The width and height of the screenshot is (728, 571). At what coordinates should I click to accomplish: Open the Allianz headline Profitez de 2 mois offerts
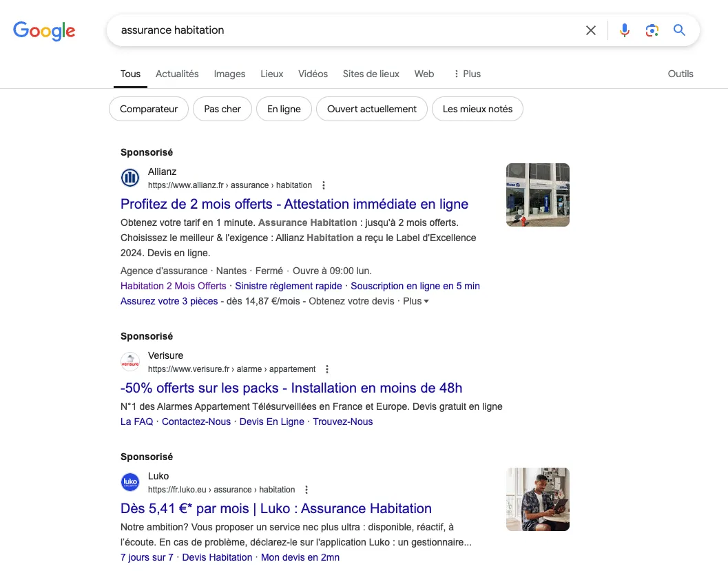[294, 205]
